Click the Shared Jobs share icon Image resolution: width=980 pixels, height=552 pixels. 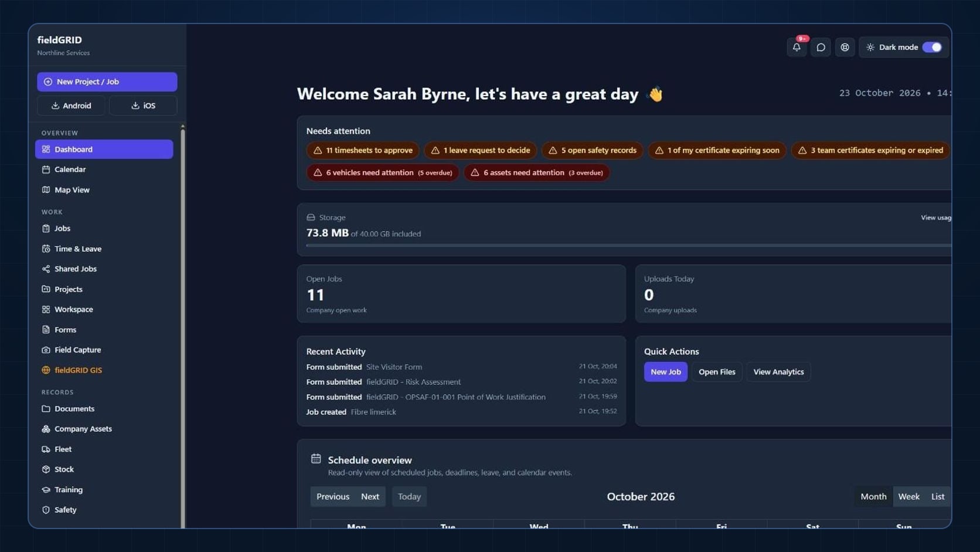[x=46, y=269]
